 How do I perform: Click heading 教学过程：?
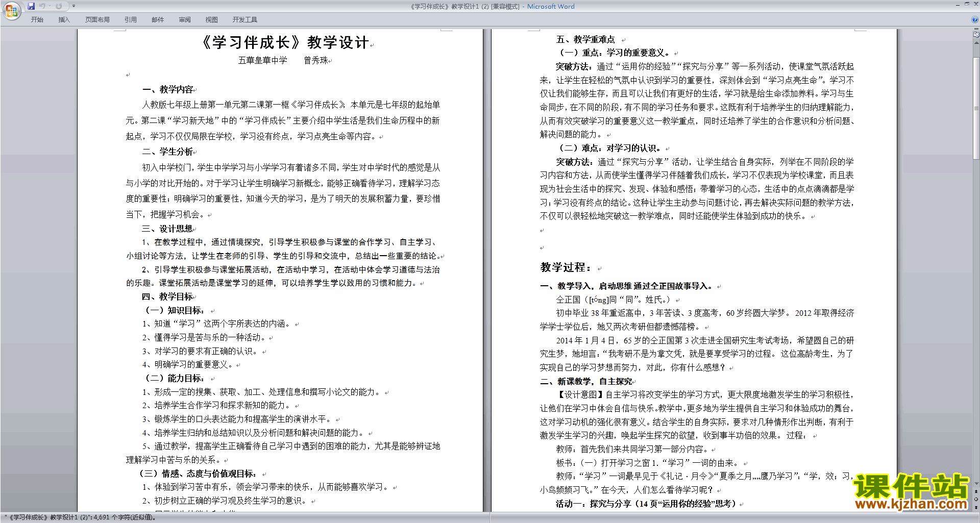point(567,267)
